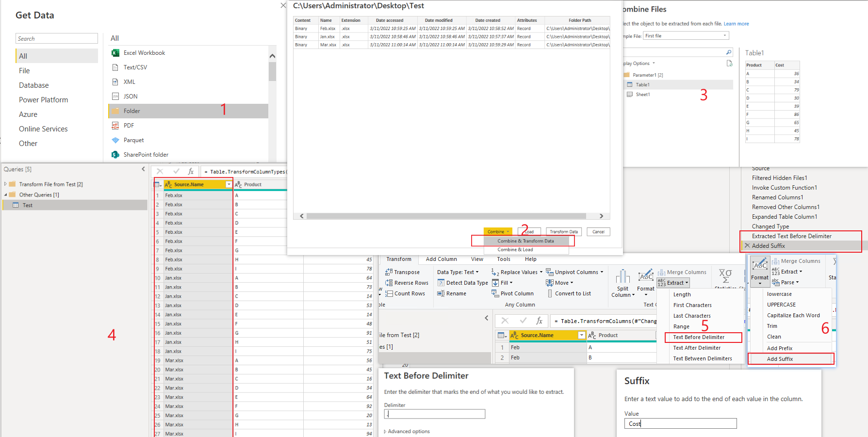Click the fx icon beside Table.TransformColumnTypes
The height and width of the screenshot is (437, 868).
pyautogui.click(x=191, y=171)
